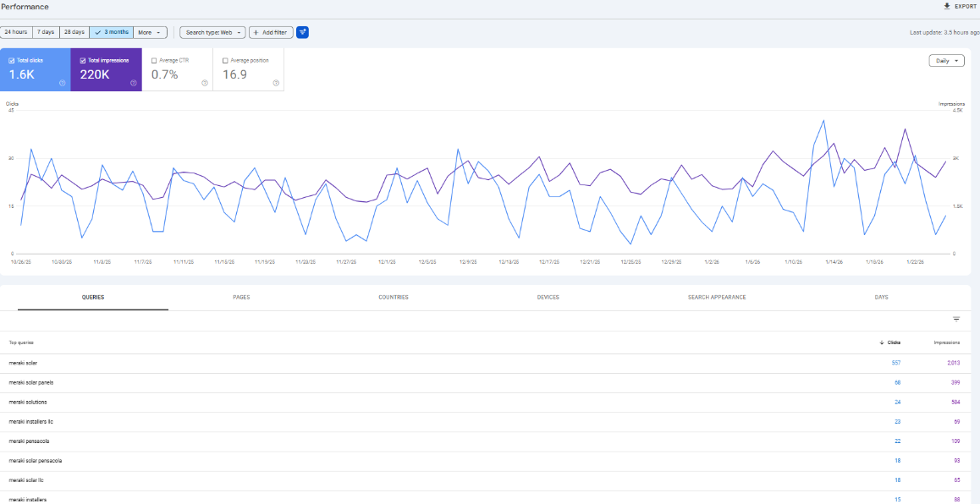The image size is (980, 504).
Task: Click the Performance page heading
Action: tap(25, 6)
